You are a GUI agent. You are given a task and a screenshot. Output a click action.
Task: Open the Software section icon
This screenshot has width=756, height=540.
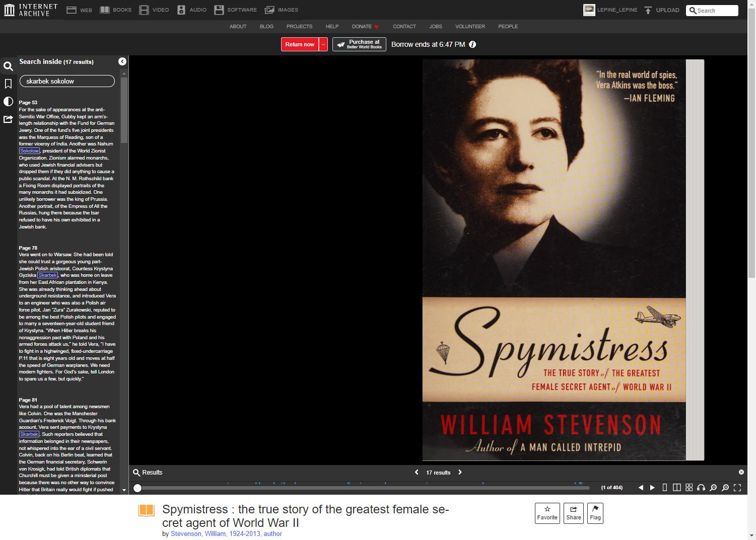(219, 10)
